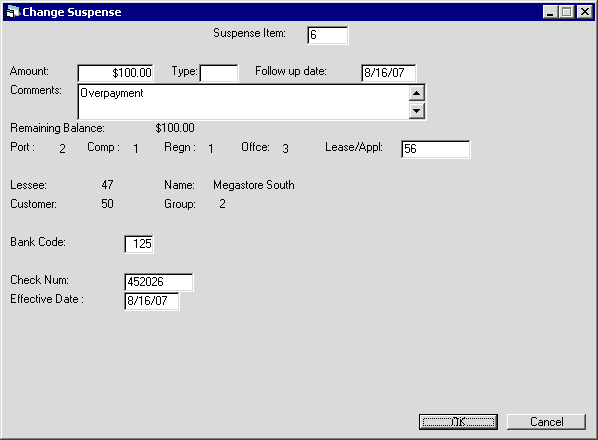Click the comments scroll down arrow
The width and height of the screenshot is (598, 440).
pyautogui.click(x=416, y=111)
